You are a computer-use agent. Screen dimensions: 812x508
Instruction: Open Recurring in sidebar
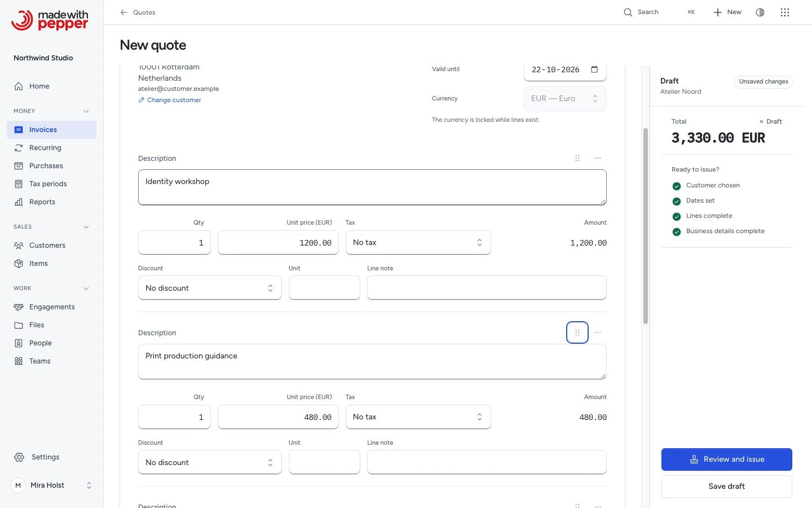(x=52, y=148)
